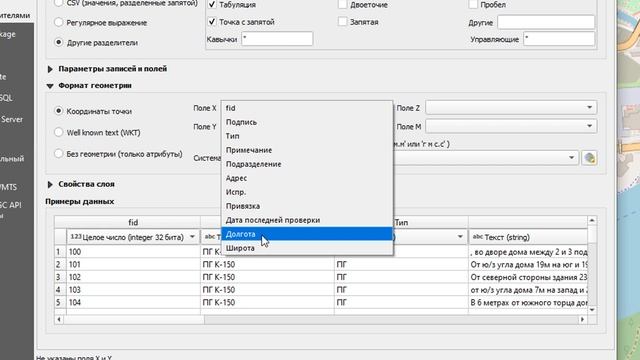Image resolution: width=640 pixels, height=360 pixels.
Task: Select the Координаты точки radio button
Action: [59, 111]
